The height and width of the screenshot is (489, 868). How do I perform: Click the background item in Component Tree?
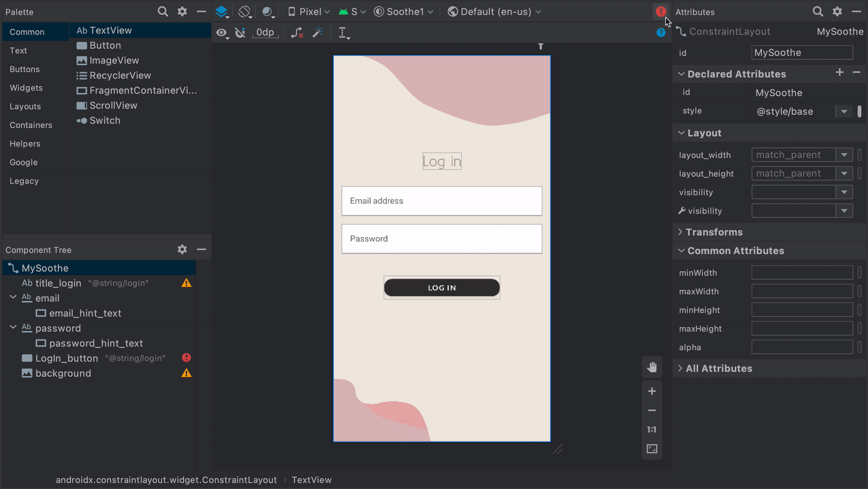pyautogui.click(x=63, y=373)
